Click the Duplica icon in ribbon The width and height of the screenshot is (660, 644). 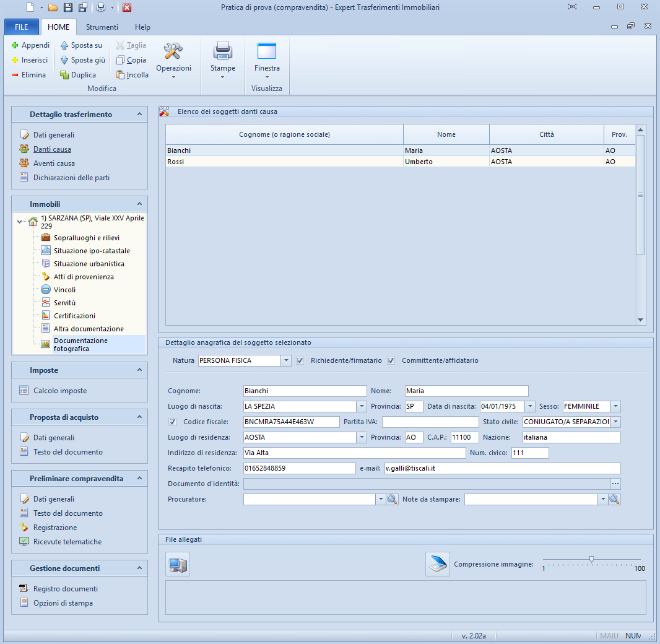64,75
